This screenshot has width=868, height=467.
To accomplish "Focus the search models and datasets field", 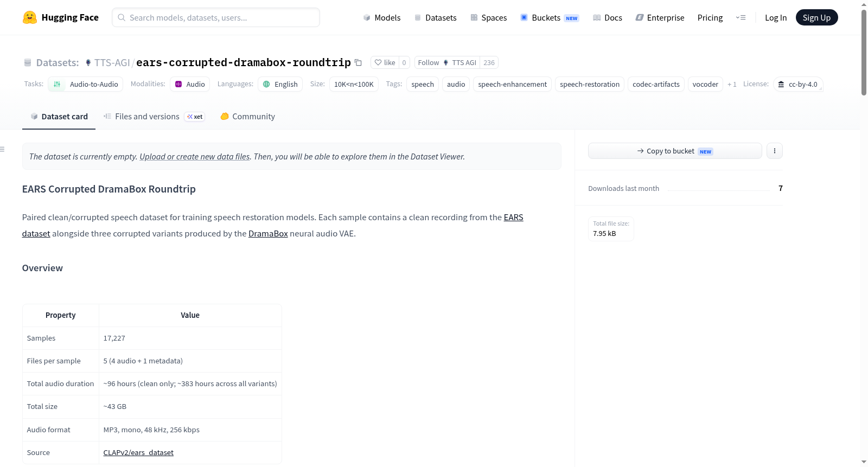I will (x=216, y=17).
